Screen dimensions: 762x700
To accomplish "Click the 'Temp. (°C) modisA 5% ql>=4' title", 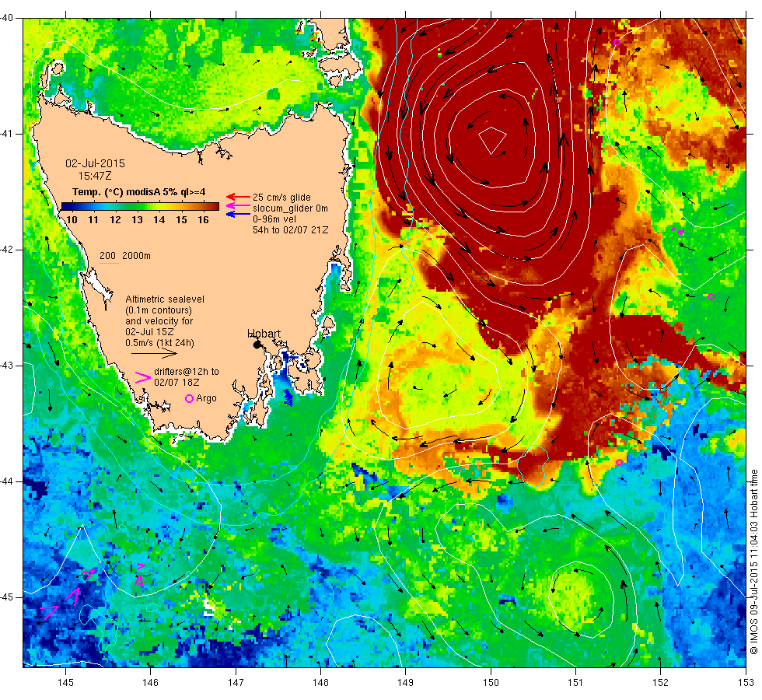I will pos(139,192).
